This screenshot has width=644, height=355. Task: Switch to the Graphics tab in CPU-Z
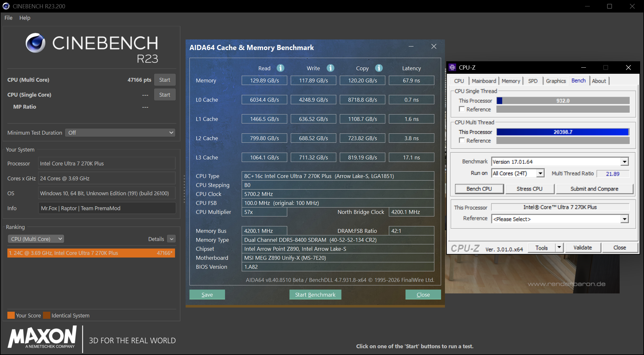(556, 81)
